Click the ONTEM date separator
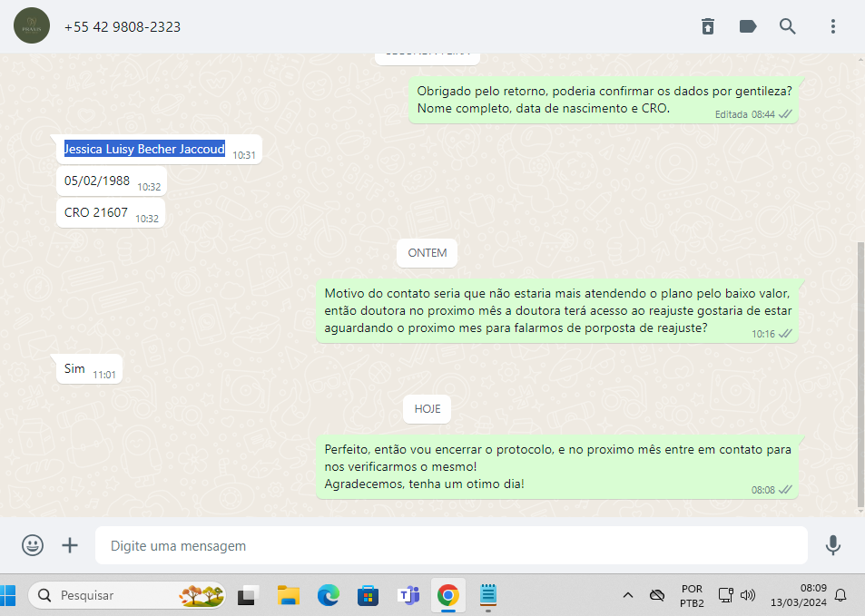Viewport: 865px width, 616px height. (427, 253)
